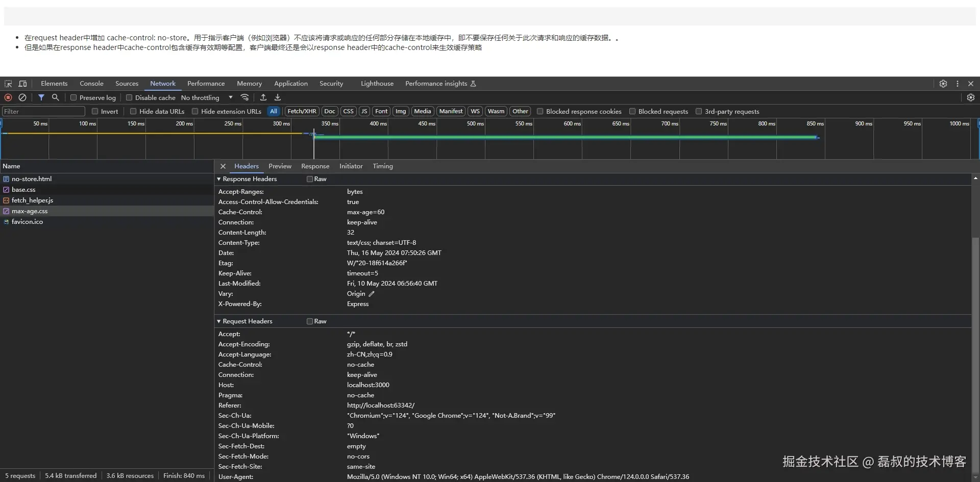The height and width of the screenshot is (482, 980).
Task: Select the inspect element tool
Action: [8, 84]
